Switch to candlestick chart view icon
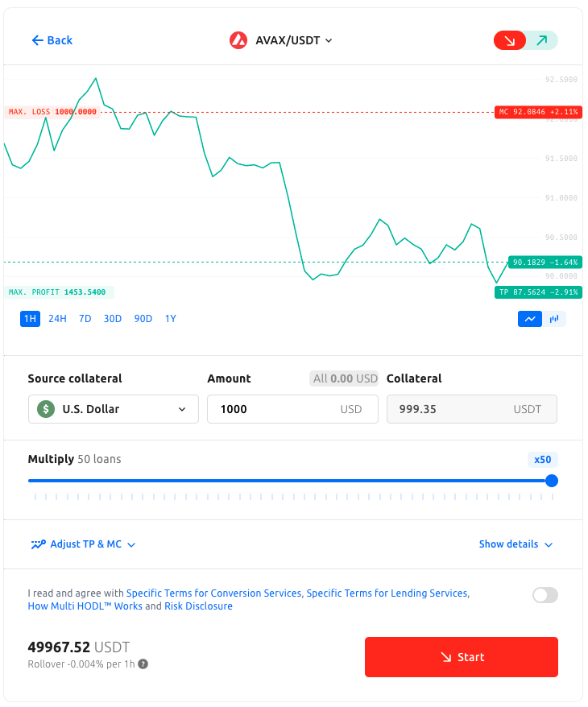 pos(554,319)
